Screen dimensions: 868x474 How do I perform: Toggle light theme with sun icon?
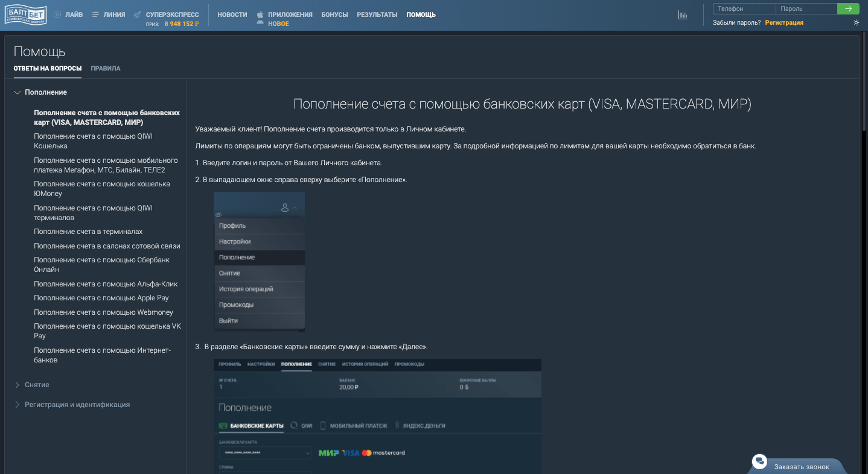[x=856, y=22]
